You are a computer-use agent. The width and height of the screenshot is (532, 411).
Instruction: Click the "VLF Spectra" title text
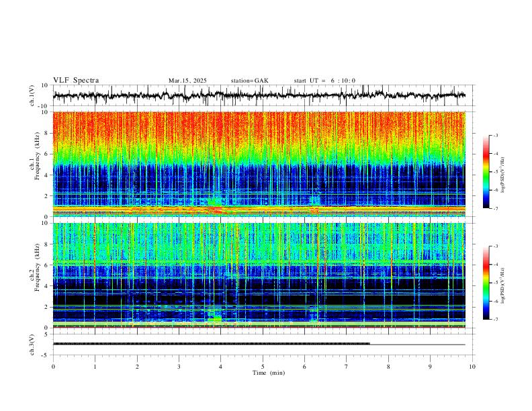click(x=76, y=81)
